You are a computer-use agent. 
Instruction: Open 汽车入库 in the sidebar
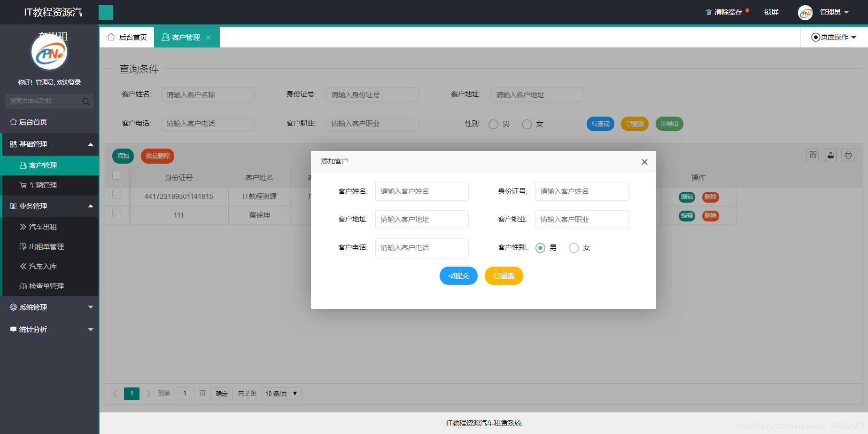click(49, 266)
